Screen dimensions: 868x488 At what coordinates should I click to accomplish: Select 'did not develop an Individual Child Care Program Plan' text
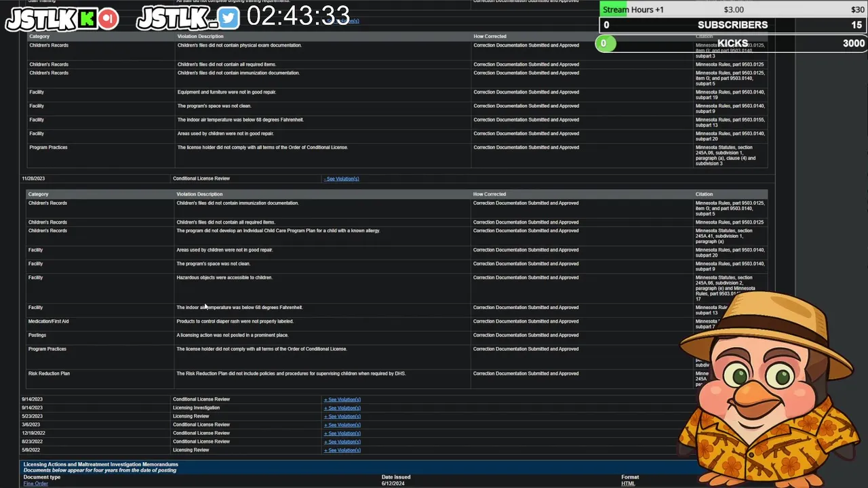(278, 230)
